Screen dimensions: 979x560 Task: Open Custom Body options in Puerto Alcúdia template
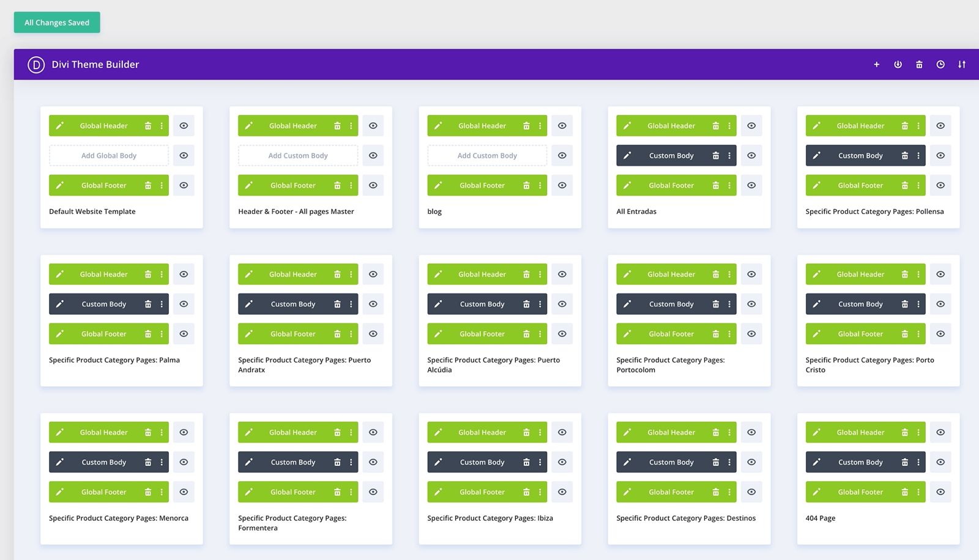click(x=540, y=304)
